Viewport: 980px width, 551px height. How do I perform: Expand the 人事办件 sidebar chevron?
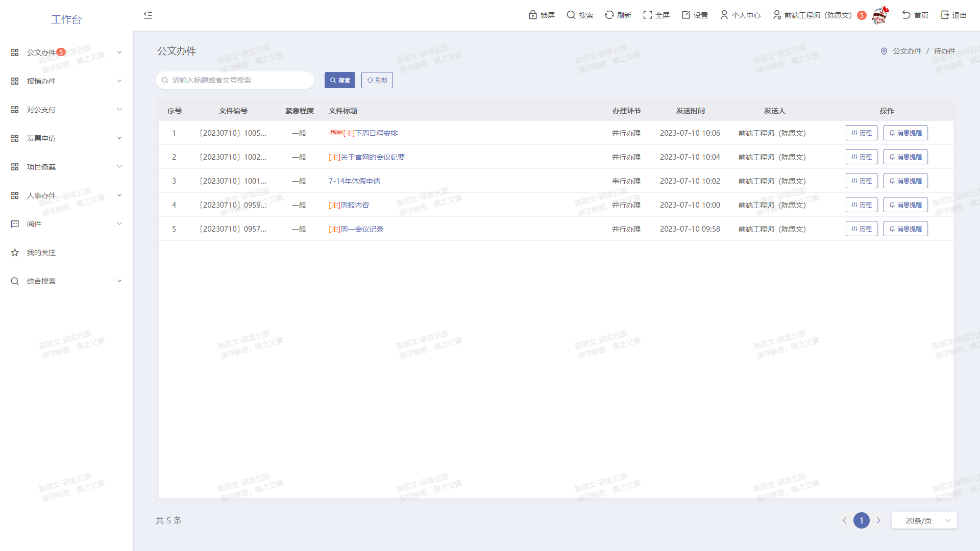click(x=119, y=195)
